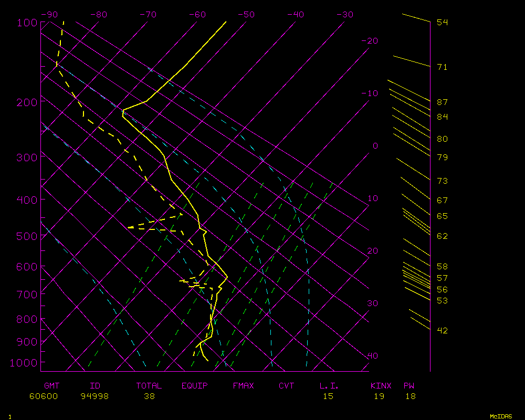The image size is (525, 420).
Task: Click the TOTAL index label
Action: [x=149, y=386]
